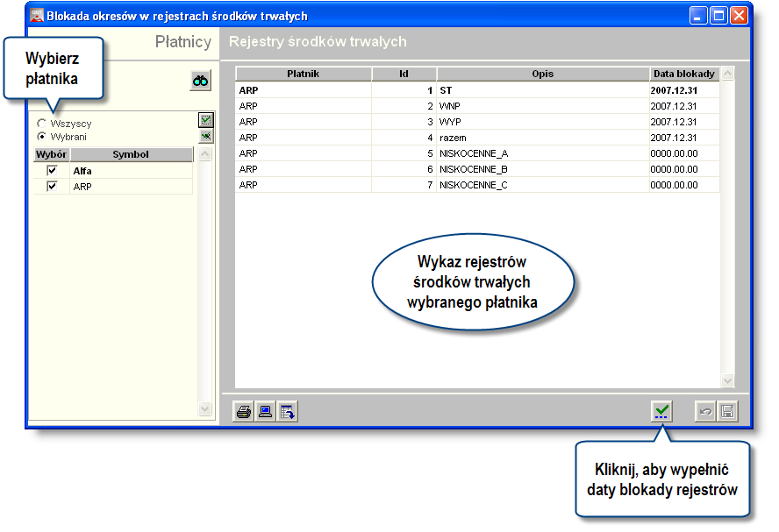Click green checkmark to fill block dates
The image size is (779, 532).
(661, 411)
